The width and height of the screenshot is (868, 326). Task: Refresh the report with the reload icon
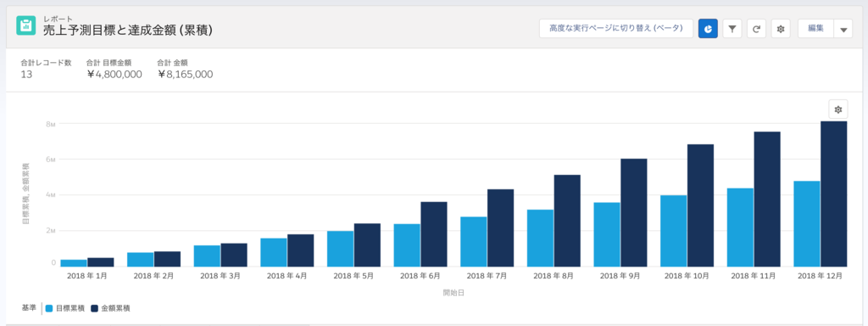[x=756, y=28]
